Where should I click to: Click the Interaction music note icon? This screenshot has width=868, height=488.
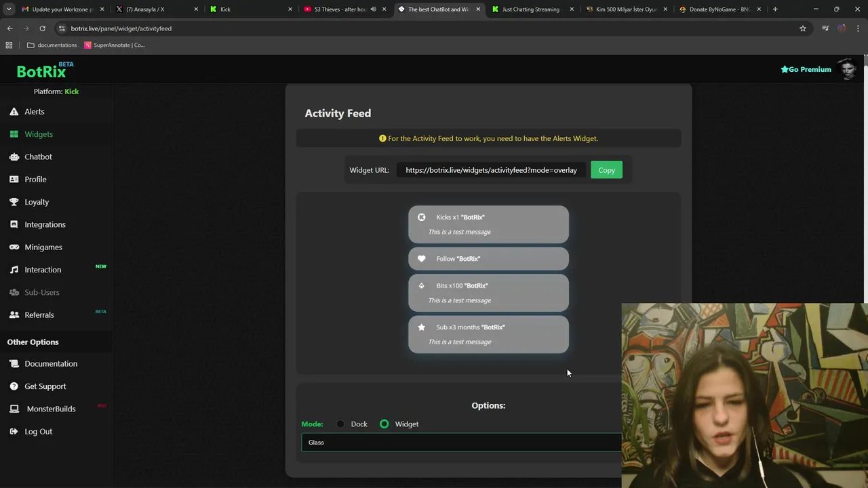[x=14, y=270]
